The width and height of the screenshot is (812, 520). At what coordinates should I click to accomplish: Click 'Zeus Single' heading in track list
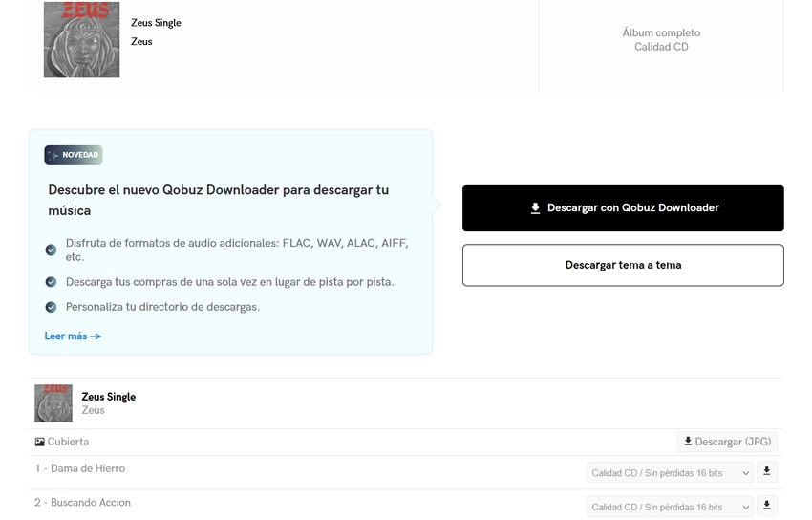109,397
